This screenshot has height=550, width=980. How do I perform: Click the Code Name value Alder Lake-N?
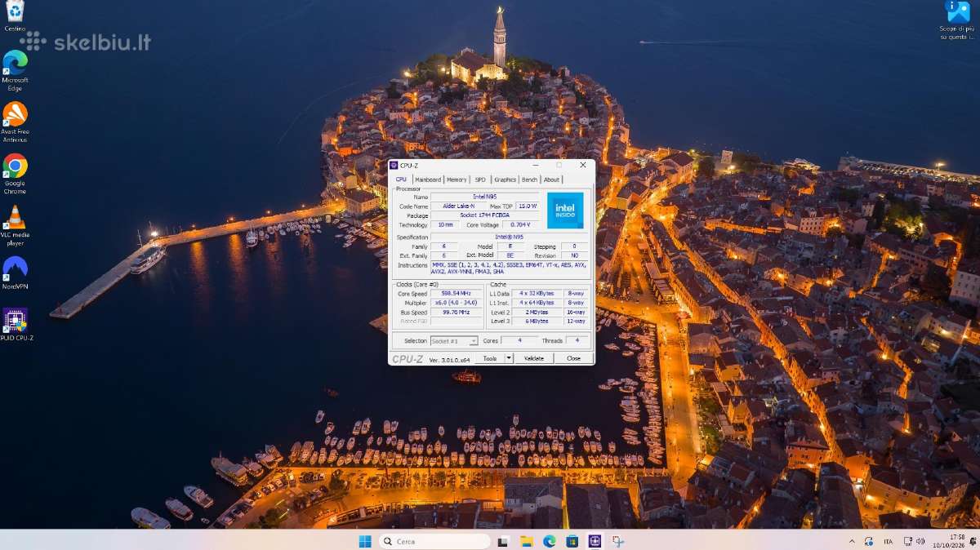(458, 206)
